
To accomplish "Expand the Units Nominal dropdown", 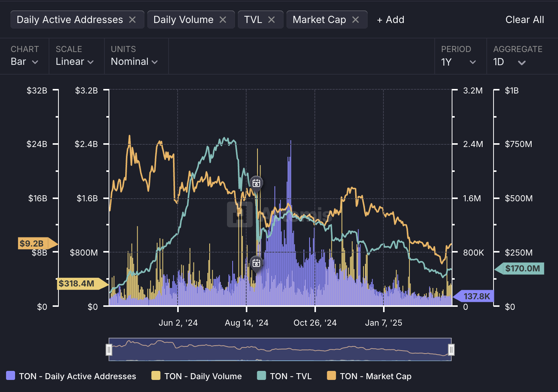I will pos(134,62).
